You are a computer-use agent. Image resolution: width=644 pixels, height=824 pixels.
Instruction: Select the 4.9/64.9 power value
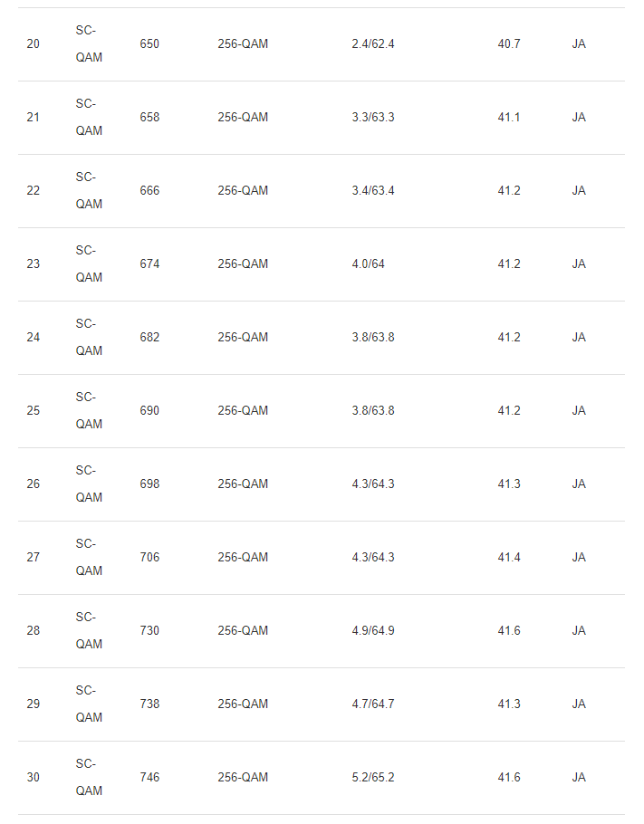click(x=373, y=631)
